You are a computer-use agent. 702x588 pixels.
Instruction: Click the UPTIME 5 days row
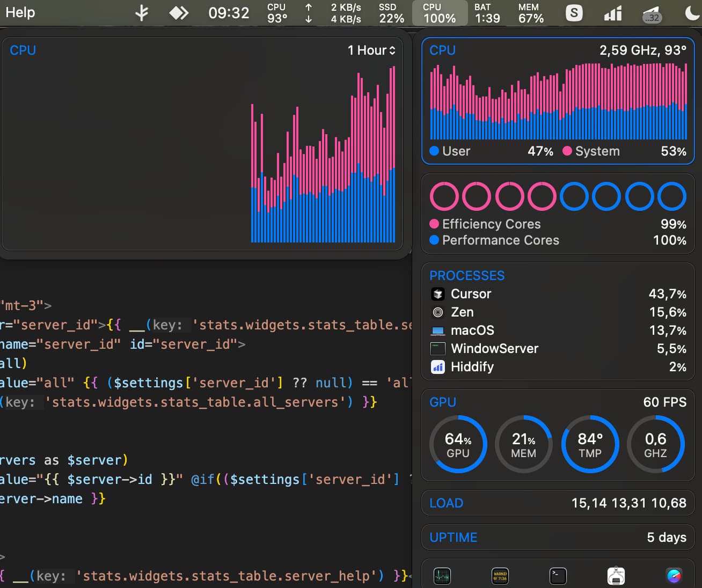click(558, 538)
